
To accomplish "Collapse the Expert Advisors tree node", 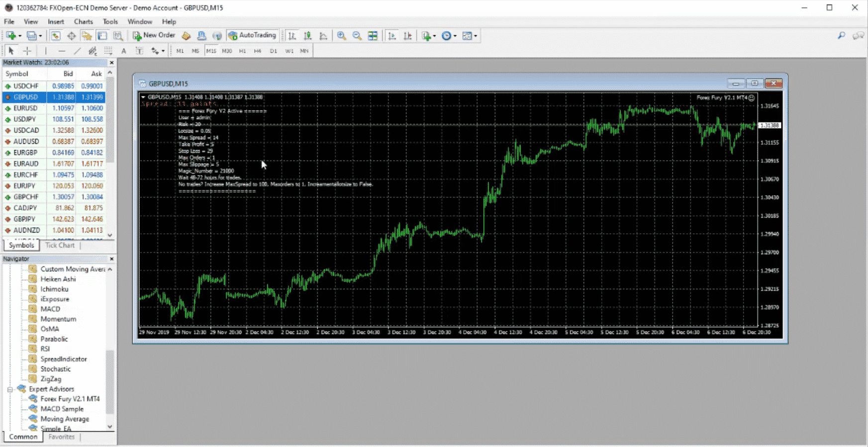I will click(x=10, y=389).
